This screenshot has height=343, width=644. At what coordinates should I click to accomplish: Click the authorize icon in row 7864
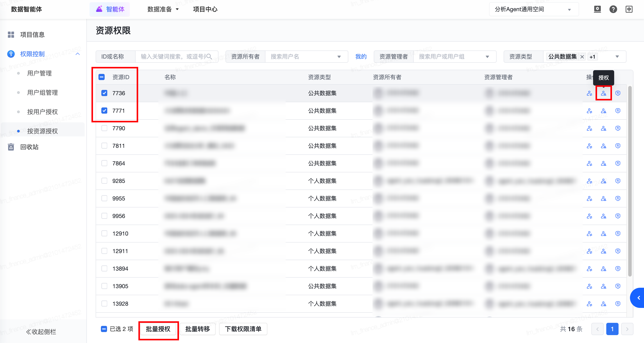pyautogui.click(x=603, y=163)
